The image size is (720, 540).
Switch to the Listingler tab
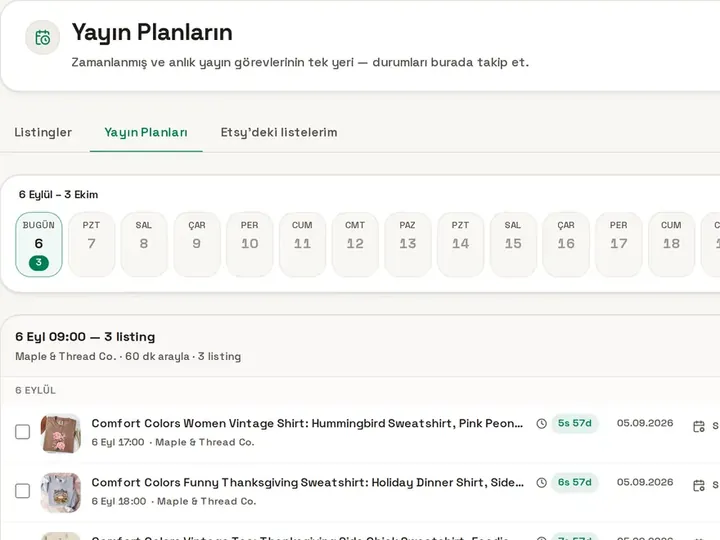(43, 132)
